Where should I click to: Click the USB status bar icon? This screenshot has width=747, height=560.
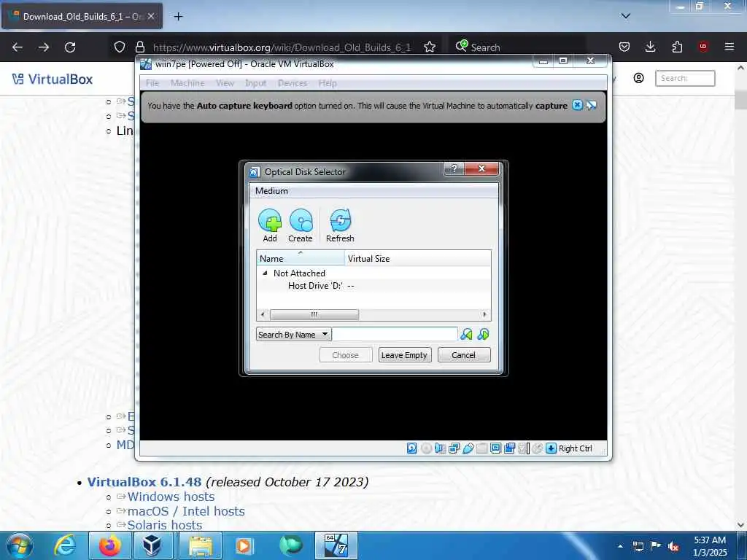pos(468,448)
